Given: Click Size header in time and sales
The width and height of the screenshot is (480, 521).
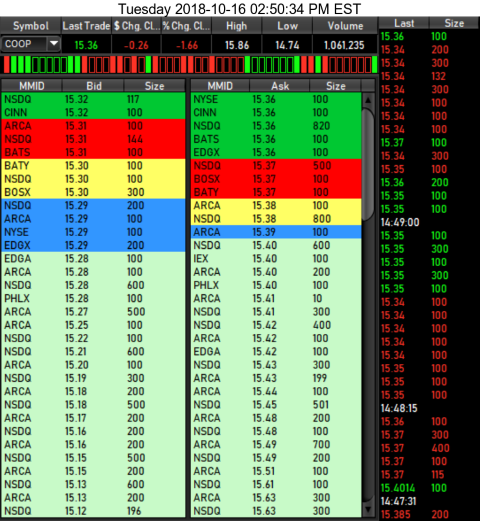Looking at the screenshot, I should pyautogui.click(x=454, y=23).
